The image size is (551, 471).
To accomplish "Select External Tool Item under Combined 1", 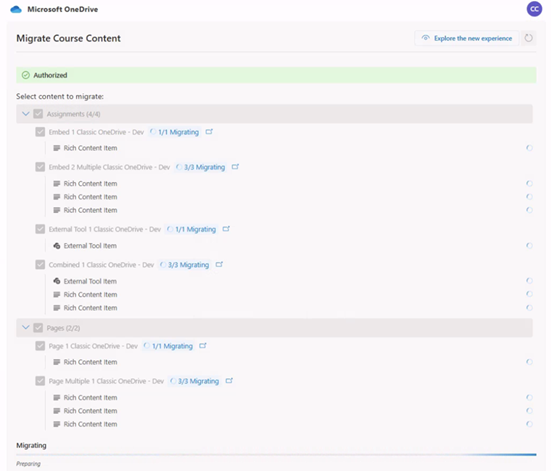I will pos(90,281).
